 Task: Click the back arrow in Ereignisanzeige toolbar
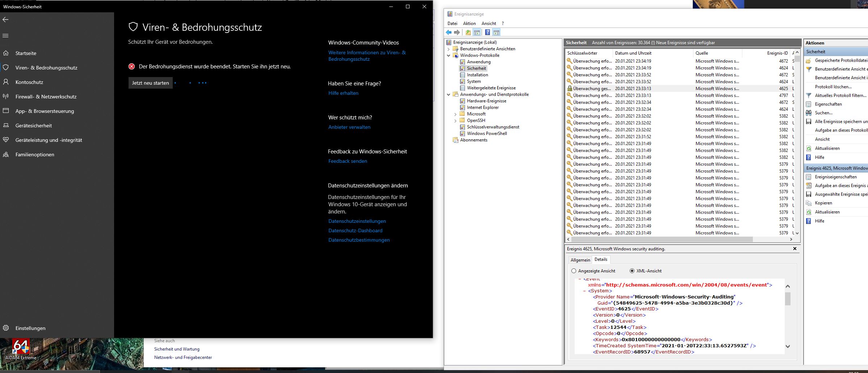click(449, 33)
